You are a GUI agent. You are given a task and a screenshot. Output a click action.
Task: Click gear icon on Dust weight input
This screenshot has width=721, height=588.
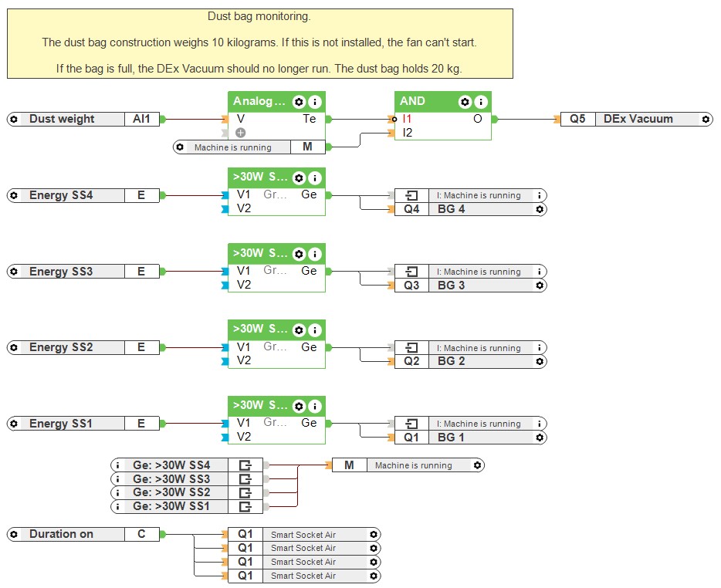[14, 120]
